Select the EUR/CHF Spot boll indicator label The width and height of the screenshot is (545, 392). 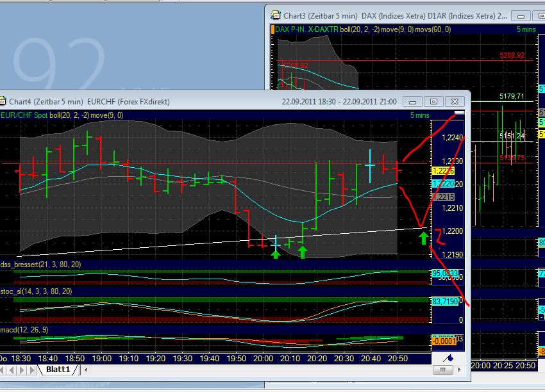[62, 115]
